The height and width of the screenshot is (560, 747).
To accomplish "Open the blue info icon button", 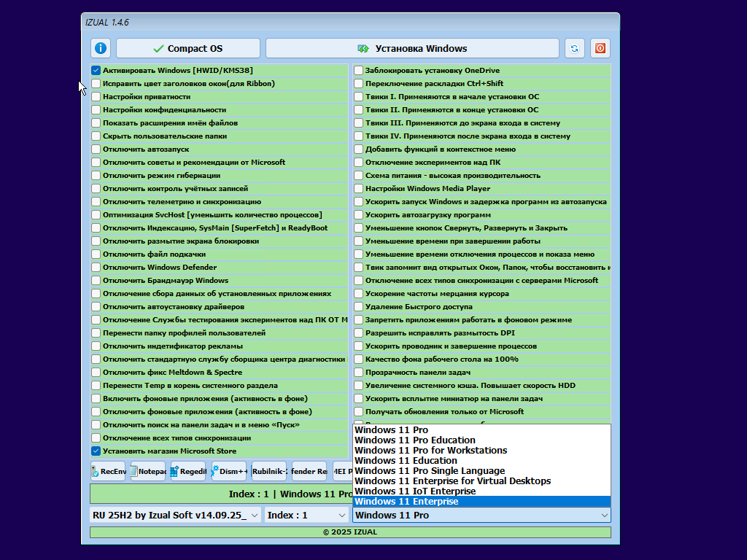I will (101, 48).
